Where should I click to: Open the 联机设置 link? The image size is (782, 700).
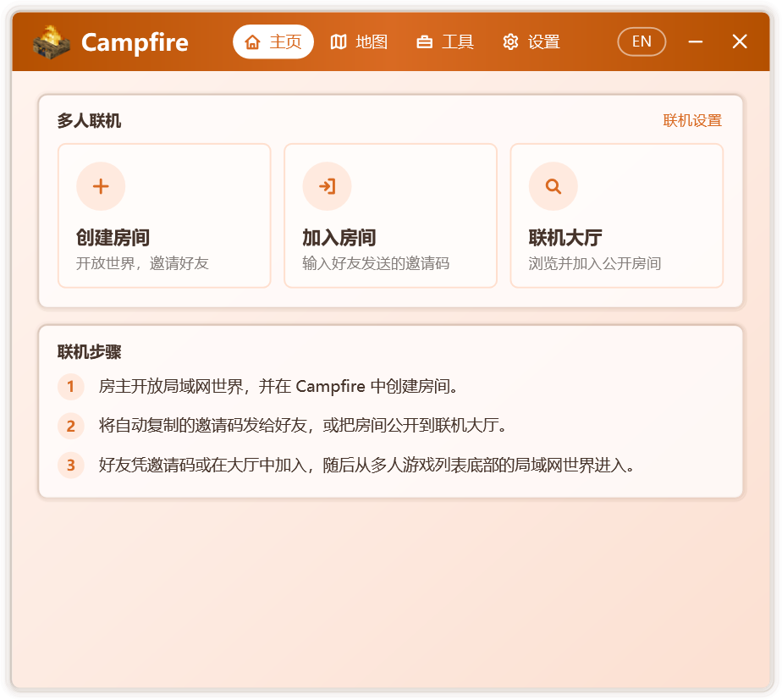point(692,120)
